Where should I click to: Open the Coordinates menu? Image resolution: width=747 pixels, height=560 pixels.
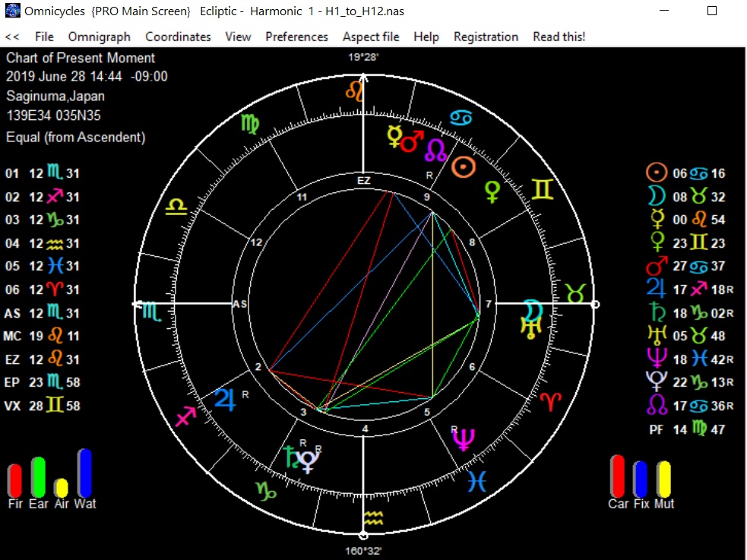pyautogui.click(x=178, y=36)
